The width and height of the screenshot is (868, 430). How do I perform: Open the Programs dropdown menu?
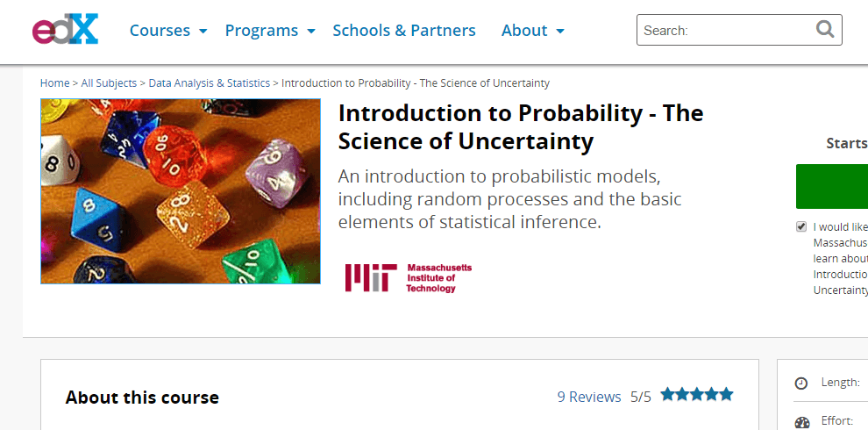pos(270,31)
